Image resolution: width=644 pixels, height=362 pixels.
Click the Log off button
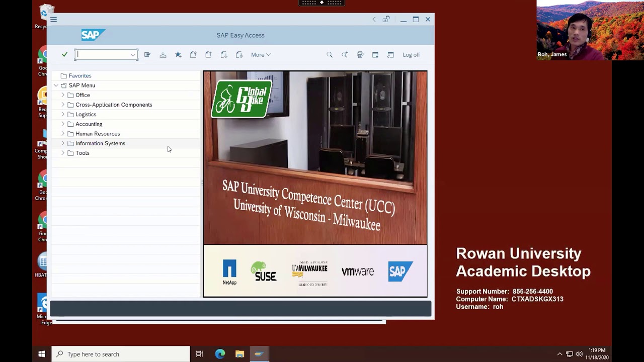pyautogui.click(x=411, y=55)
